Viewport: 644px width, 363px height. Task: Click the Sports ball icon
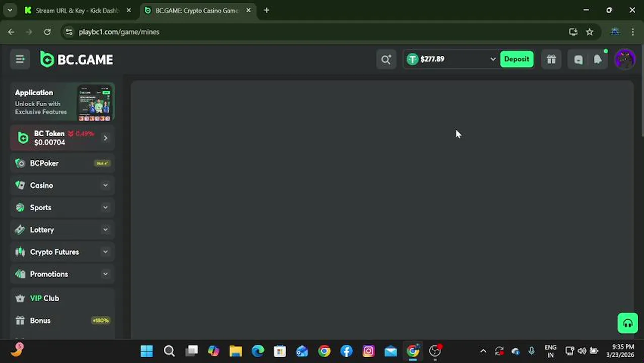20,208
